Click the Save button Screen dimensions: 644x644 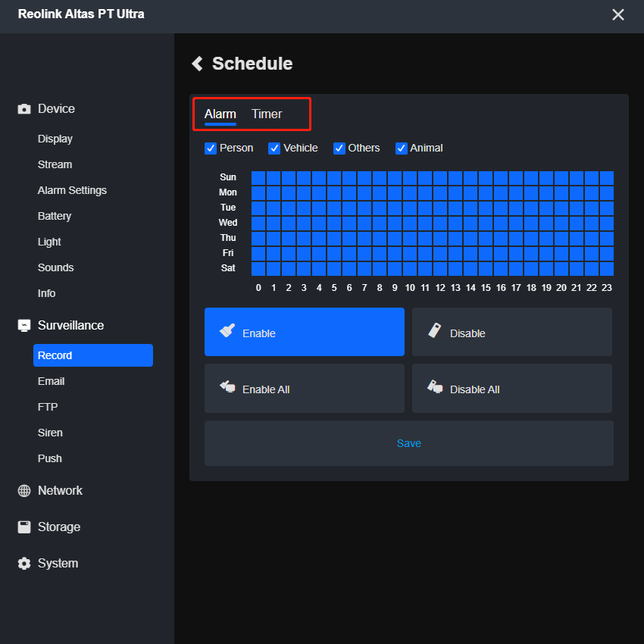(409, 443)
